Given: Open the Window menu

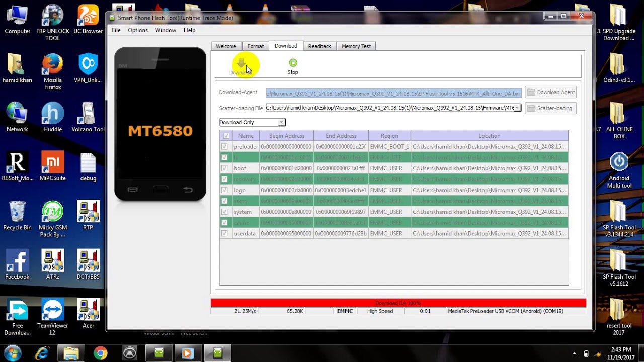Looking at the screenshot, I should pos(166,30).
